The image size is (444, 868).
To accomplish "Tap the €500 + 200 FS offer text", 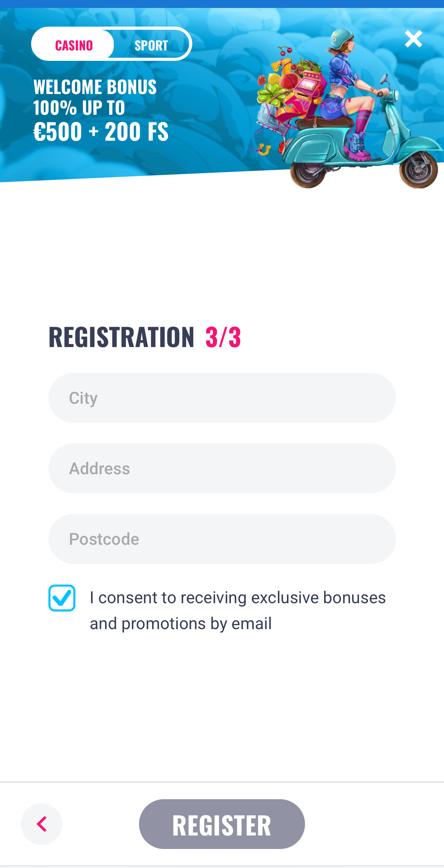I will (x=101, y=132).
